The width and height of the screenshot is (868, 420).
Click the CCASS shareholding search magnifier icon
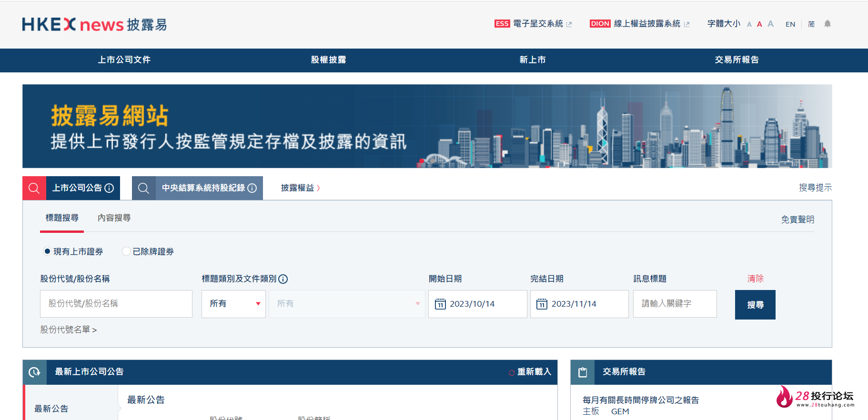click(143, 188)
